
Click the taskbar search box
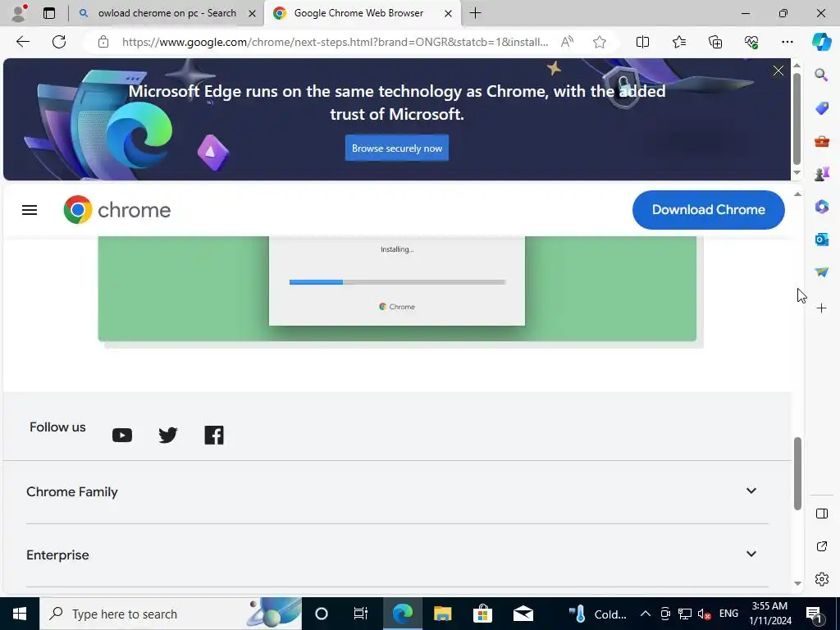pyautogui.click(x=171, y=614)
